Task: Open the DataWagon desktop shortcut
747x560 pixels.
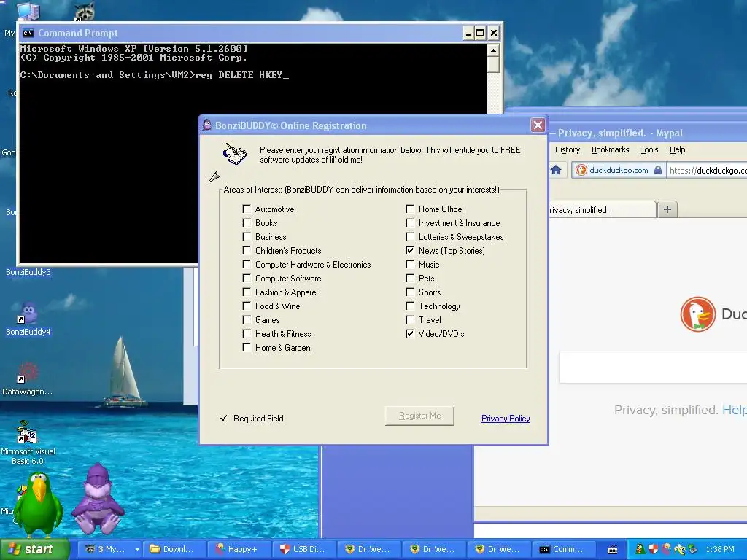Action: (27, 378)
